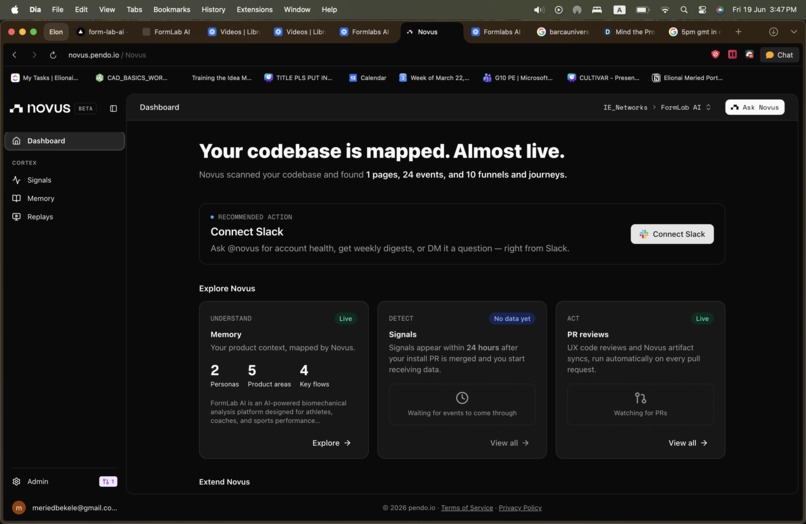Viewport: 806px width, 524px height.
Task: Click the 5 Product areas stat
Action: tap(269, 376)
